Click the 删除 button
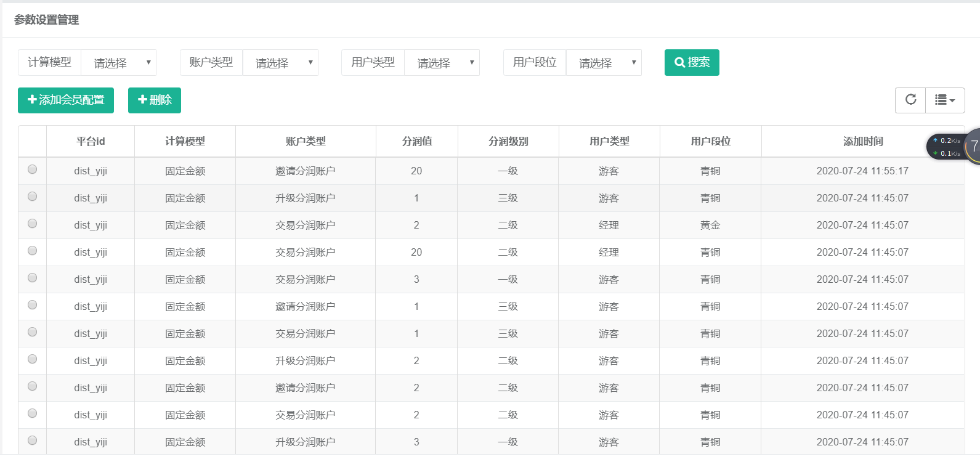Viewport: 980px width, 459px height. (x=155, y=100)
